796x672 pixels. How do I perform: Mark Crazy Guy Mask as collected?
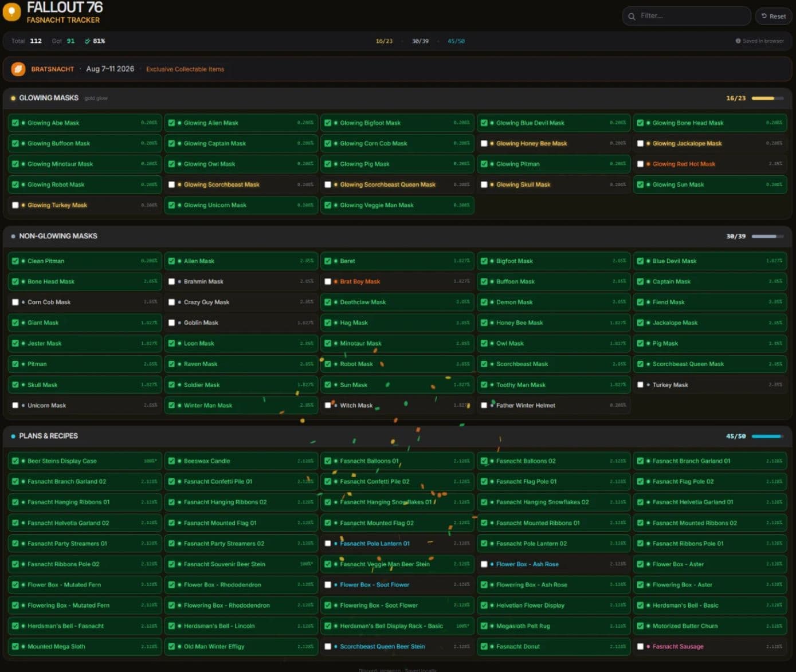click(x=171, y=302)
